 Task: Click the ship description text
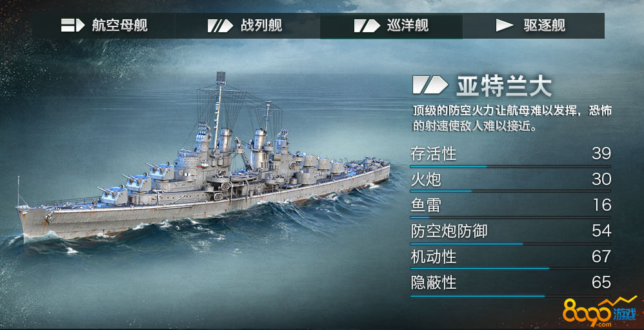click(512, 119)
